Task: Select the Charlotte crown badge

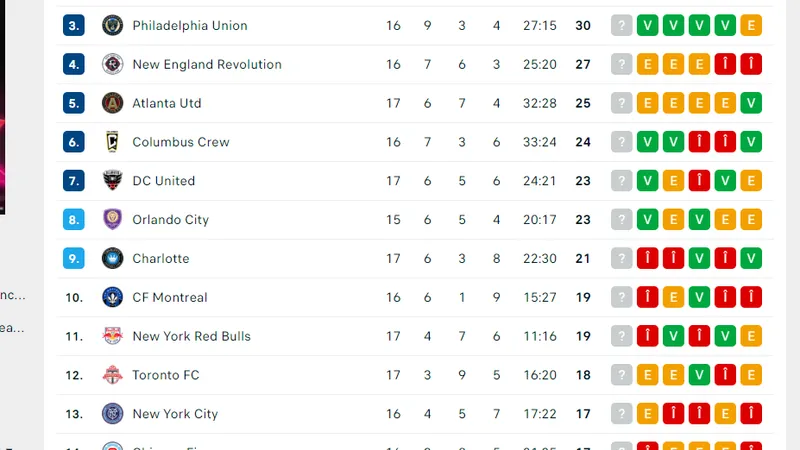Action: point(112,258)
